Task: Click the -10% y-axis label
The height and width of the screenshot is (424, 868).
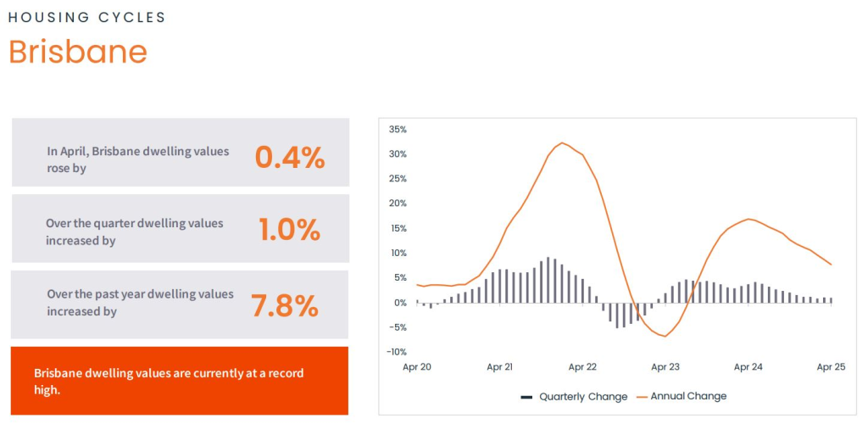Action: [397, 352]
